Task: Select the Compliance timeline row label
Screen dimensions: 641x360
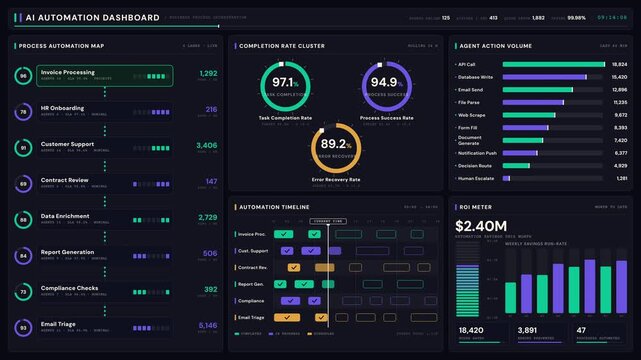Action: 251,301
